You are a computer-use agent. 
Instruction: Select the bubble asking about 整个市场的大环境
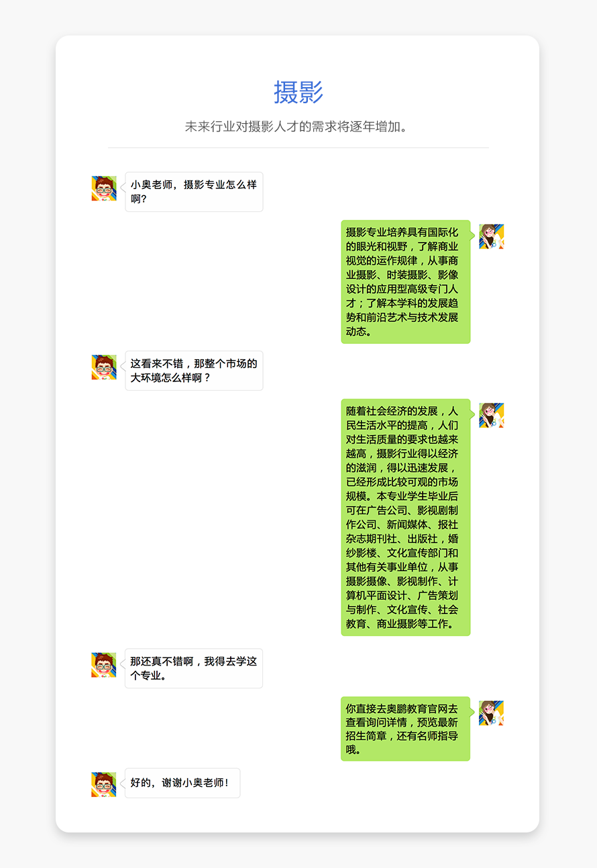[x=194, y=371]
